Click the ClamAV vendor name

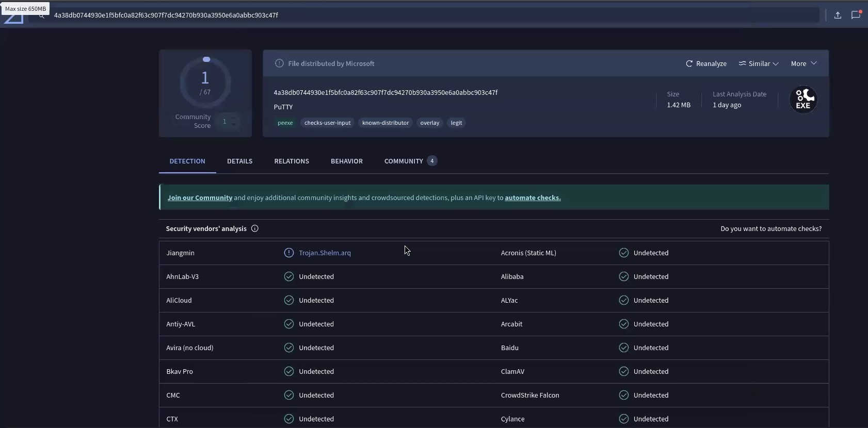[x=512, y=371]
